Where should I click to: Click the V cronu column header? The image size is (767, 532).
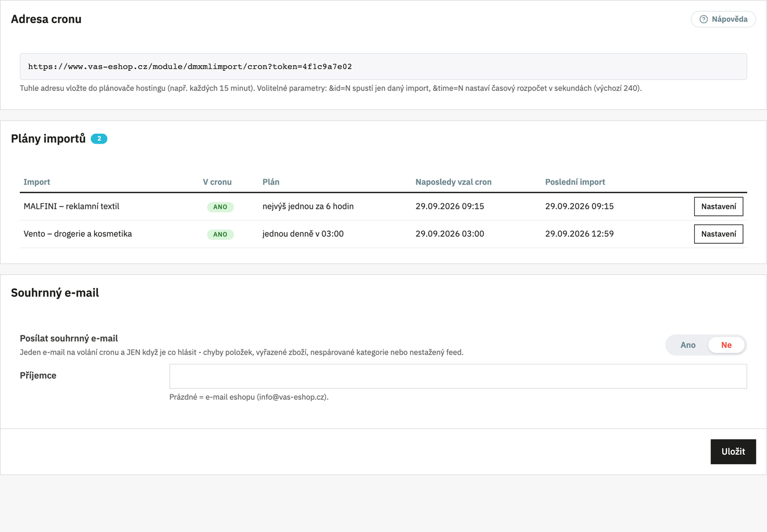click(217, 182)
